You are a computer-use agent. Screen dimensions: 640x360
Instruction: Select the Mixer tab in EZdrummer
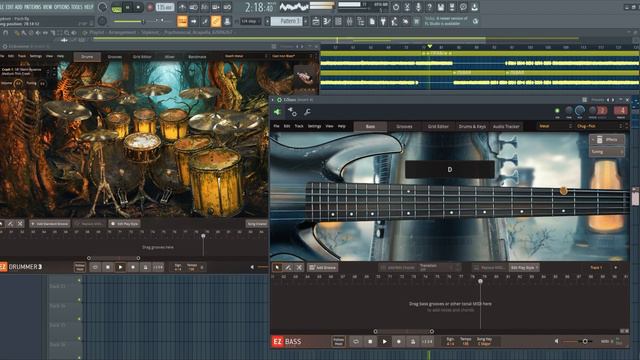[x=169, y=57]
